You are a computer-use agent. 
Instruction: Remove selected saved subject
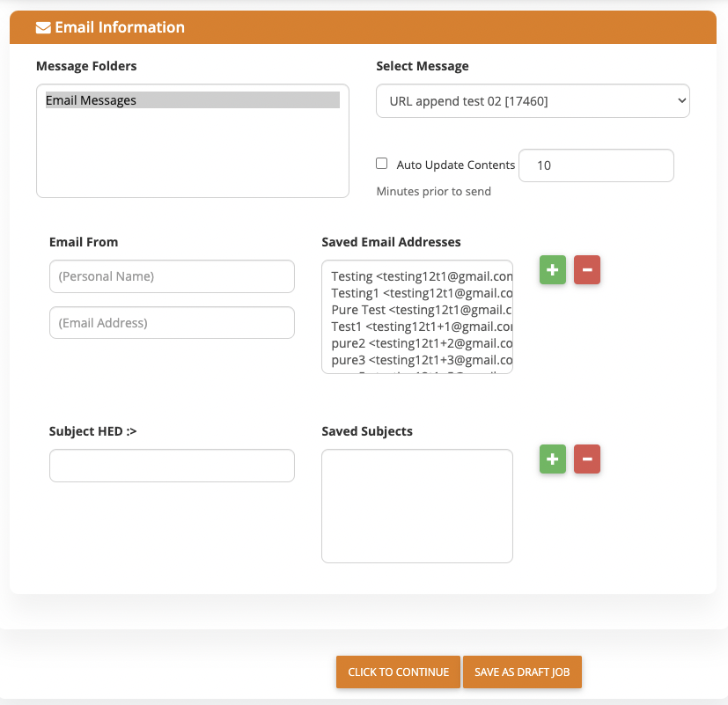click(587, 459)
